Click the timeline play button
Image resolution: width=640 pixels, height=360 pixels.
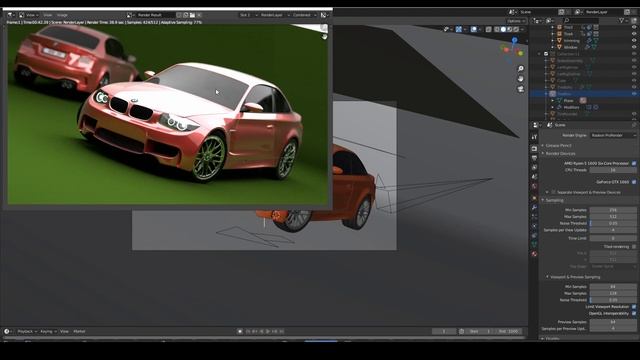pyautogui.click(x=268, y=331)
